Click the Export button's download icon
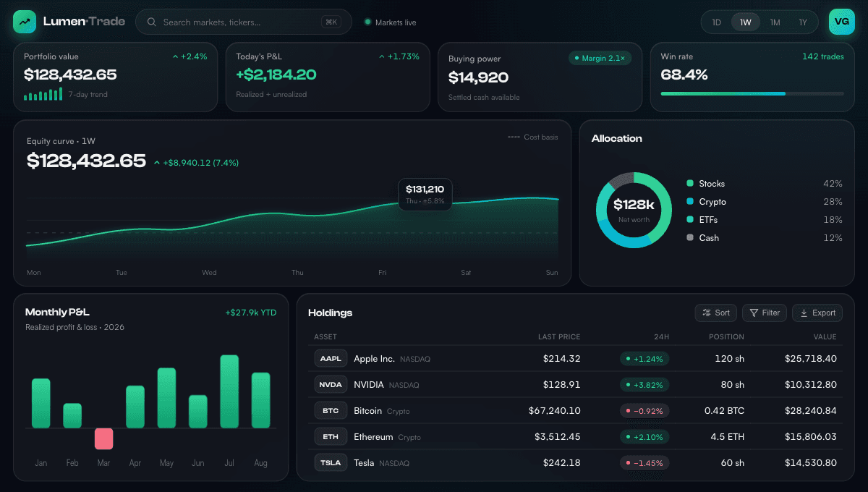868x492 pixels. click(804, 313)
